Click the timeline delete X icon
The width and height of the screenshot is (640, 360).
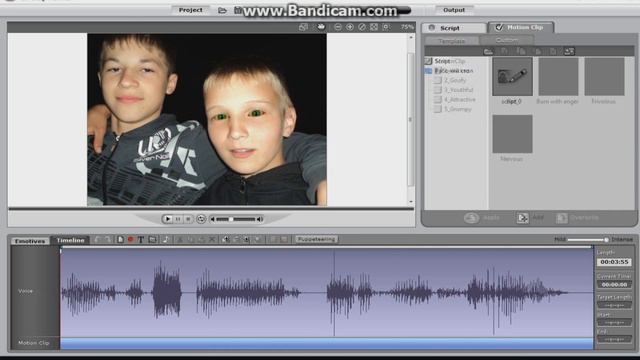click(212, 240)
